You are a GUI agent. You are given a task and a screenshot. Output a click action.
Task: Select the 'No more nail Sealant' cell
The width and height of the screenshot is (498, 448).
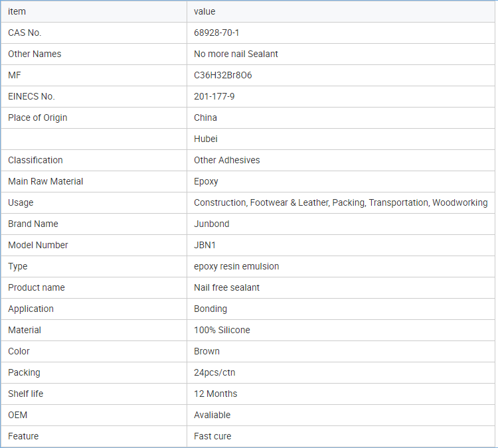236,54
